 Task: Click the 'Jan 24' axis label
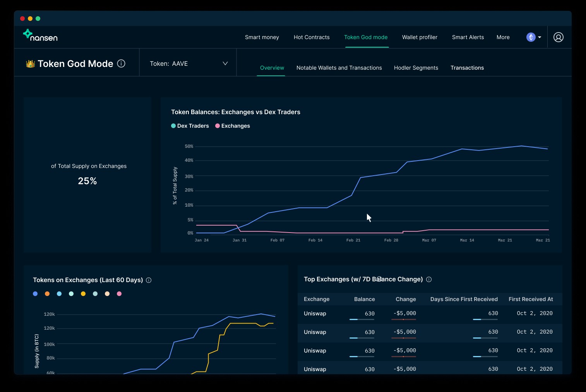(x=201, y=240)
